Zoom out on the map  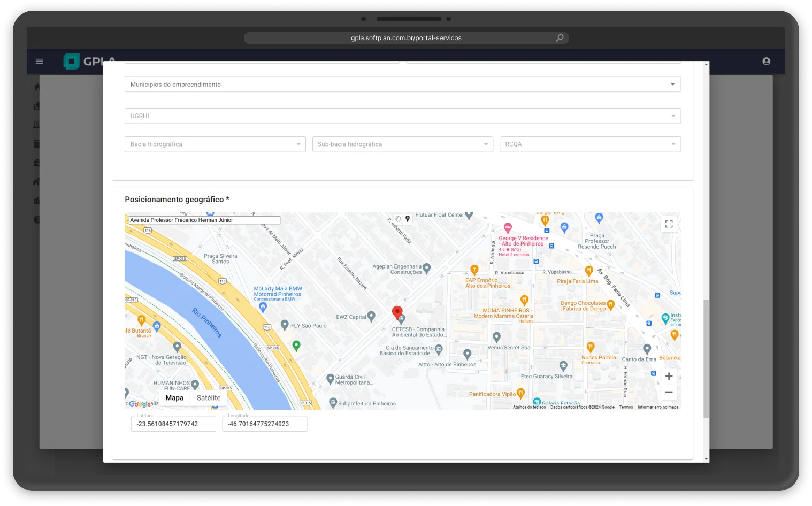coord(669,392)
